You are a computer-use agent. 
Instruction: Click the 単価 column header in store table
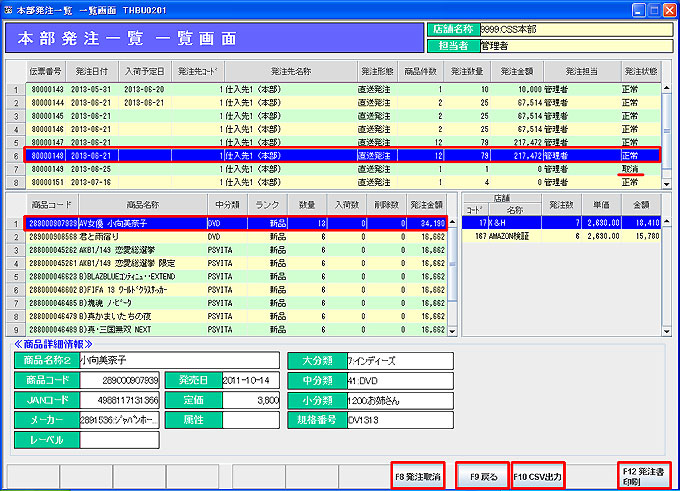point(602,204)
